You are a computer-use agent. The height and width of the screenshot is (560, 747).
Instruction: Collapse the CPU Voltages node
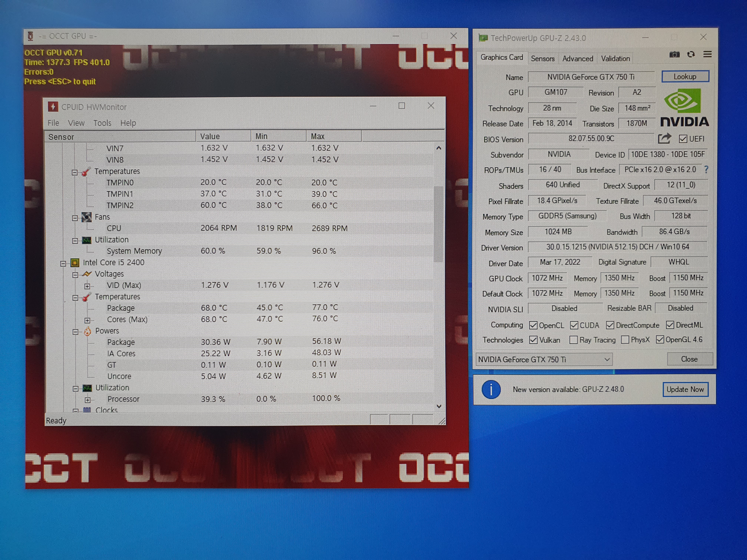pos(75,275)
